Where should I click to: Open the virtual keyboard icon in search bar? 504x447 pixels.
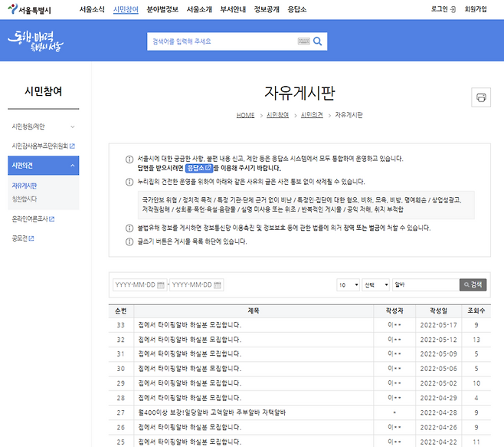(303, 41)
